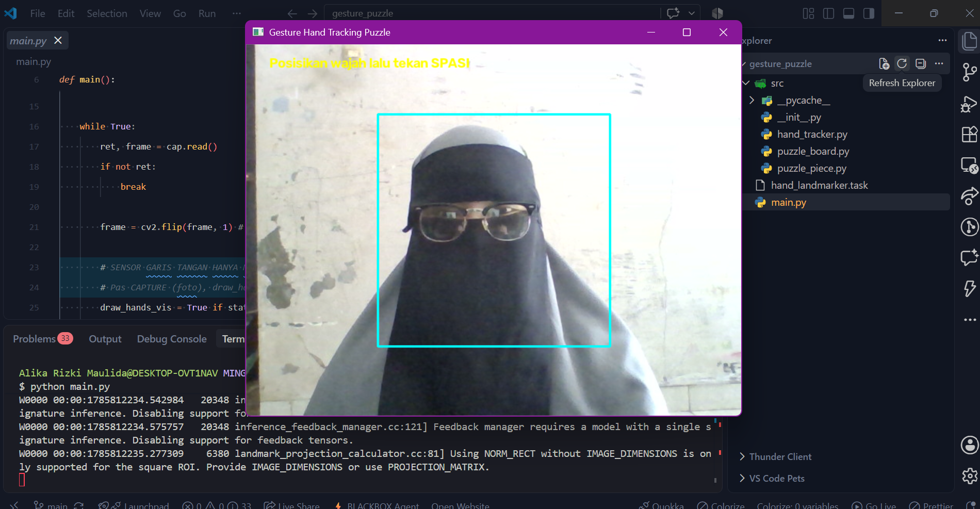Open the Git Graph view icon
Viewport: 980px width, 509px height.
(969, 226)
